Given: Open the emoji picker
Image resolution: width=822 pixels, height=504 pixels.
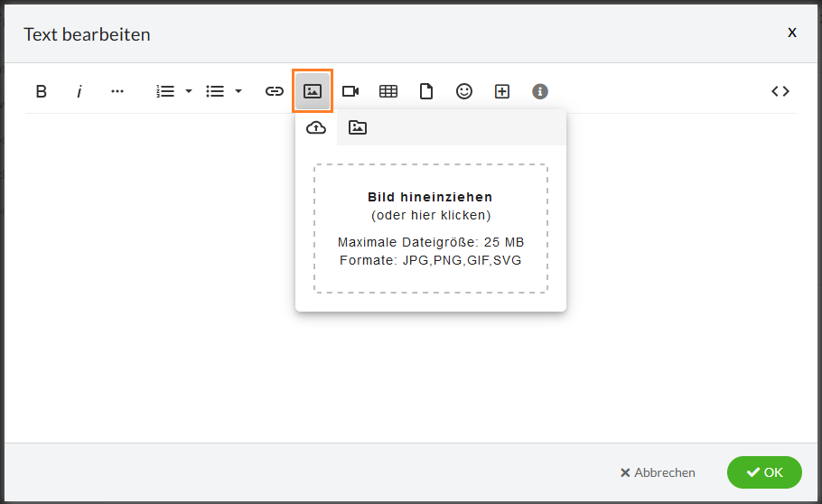Looking at the screenshot, I should click(x=464, y=91).
